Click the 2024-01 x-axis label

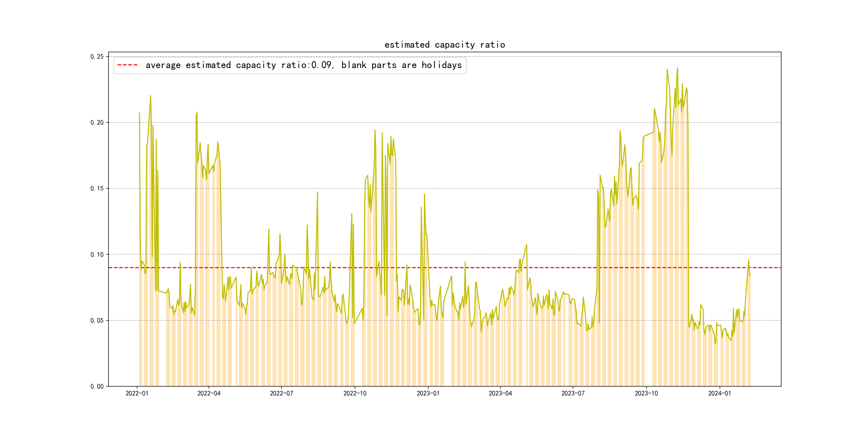(x=719, y=393)
